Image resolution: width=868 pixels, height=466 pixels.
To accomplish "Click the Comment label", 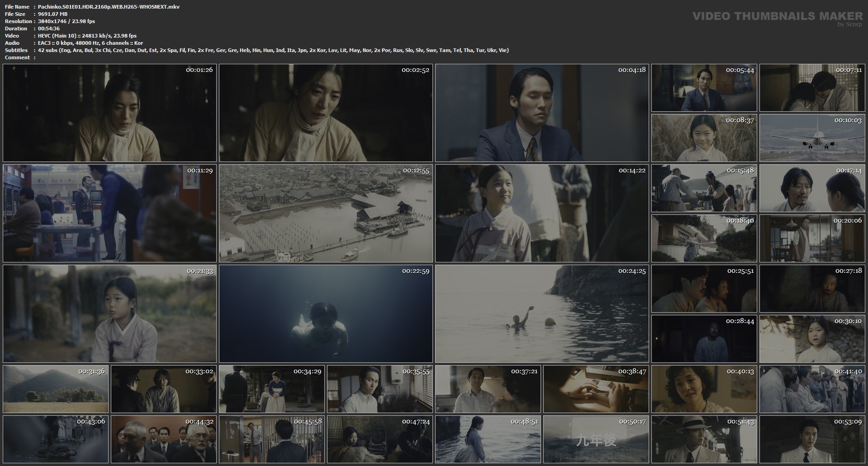I will pos(17,57).
